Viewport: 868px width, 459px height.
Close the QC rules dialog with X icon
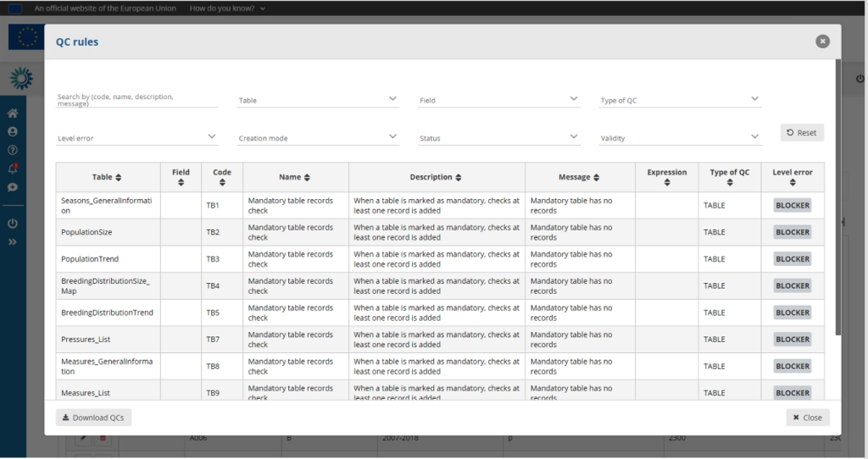click(x=822, y=41)
